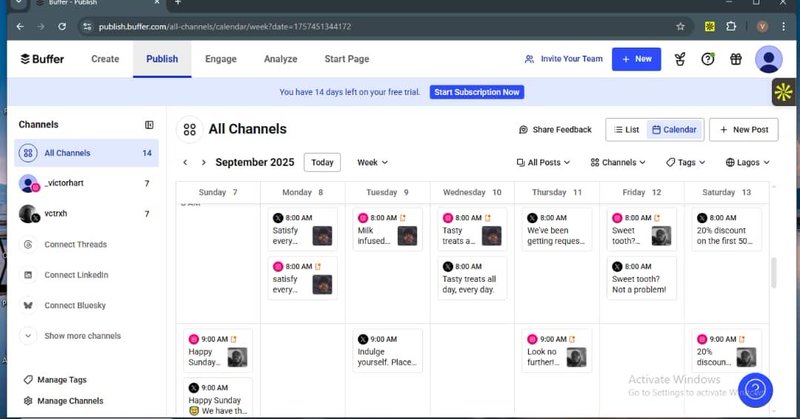Reload the browser page

click(62, 27)
